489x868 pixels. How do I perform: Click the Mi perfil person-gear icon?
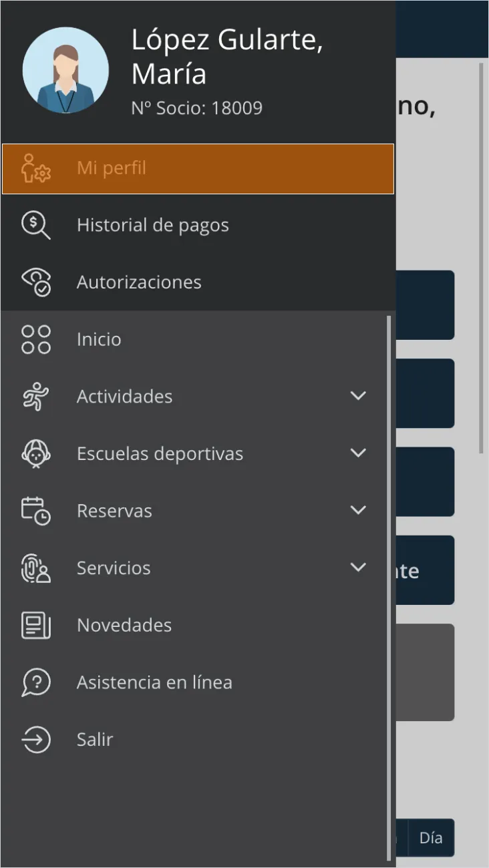(x=36, y=168)
